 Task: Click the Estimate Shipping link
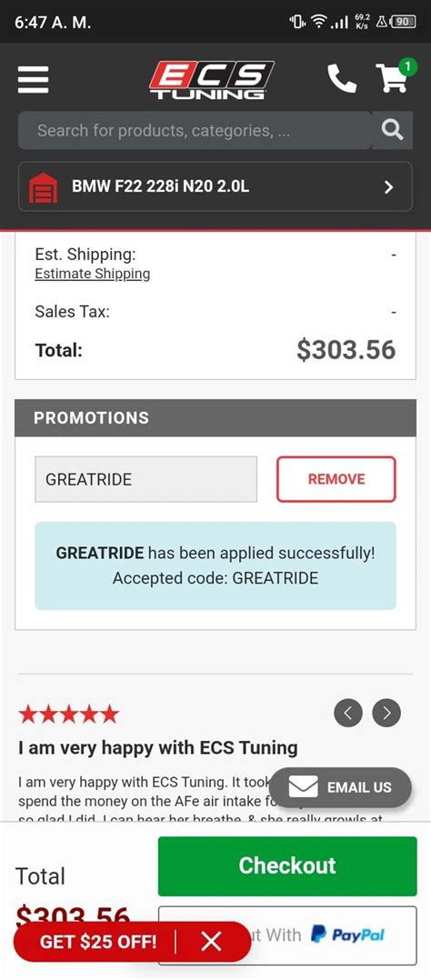[x=93, y=274]
